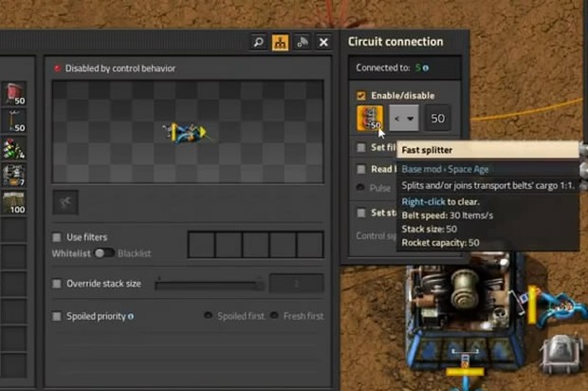Screen dimensions: 588x391
Task: Enable the Use filters checkbox
Action: [57, 237]
